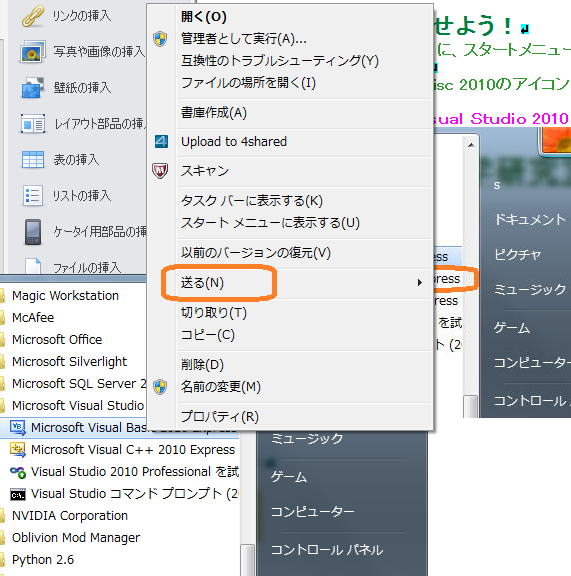Click the list insertion icon
This screenshot has width=571, height=576.
pyautogui.click(x=33, y=195)
